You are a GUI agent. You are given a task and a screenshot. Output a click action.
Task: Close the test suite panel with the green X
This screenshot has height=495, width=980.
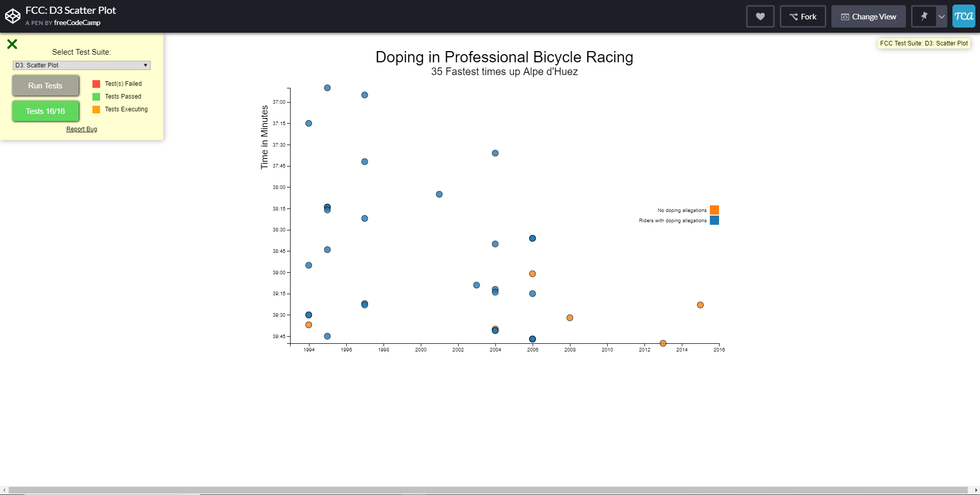click(x=12, y=44)
